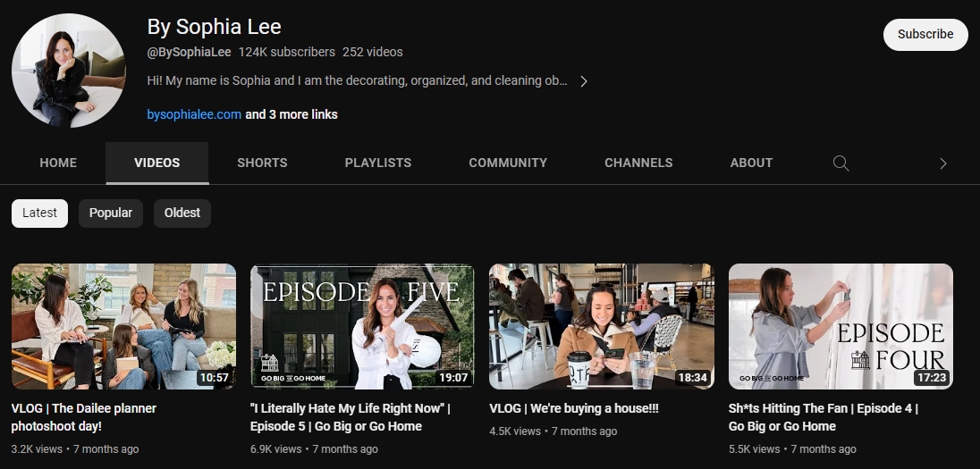Select the VIDEOS tab
This screenshot has height=469, width=980.
(156, 163)
